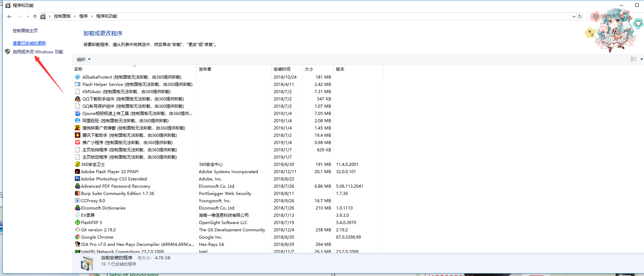Open the 组织 dropdown menu
The image size is (644, 276).
(x=83, y=59)
